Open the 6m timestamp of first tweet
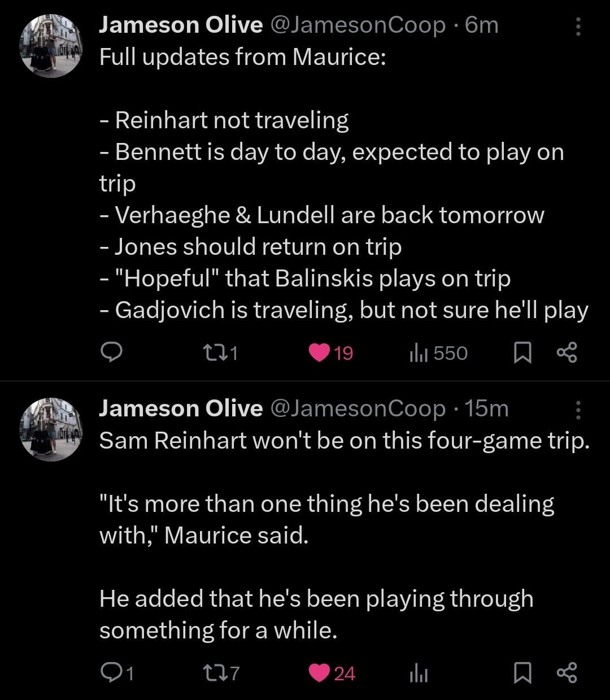This screenshot has height=700, width=610. [482, 25]
